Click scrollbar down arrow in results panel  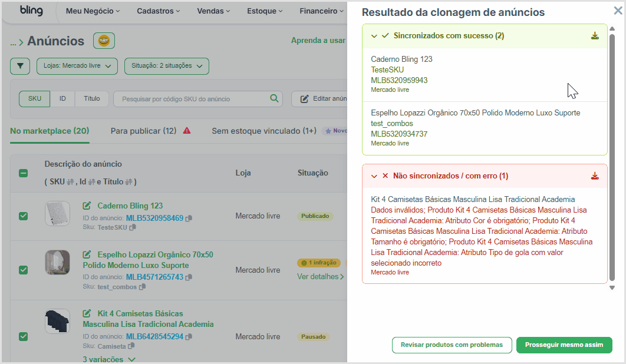[612, 288]
